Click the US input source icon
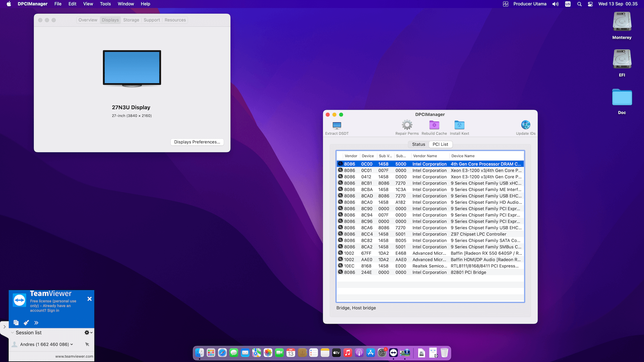Screen dimensions: 644x362 pos(568,4)
